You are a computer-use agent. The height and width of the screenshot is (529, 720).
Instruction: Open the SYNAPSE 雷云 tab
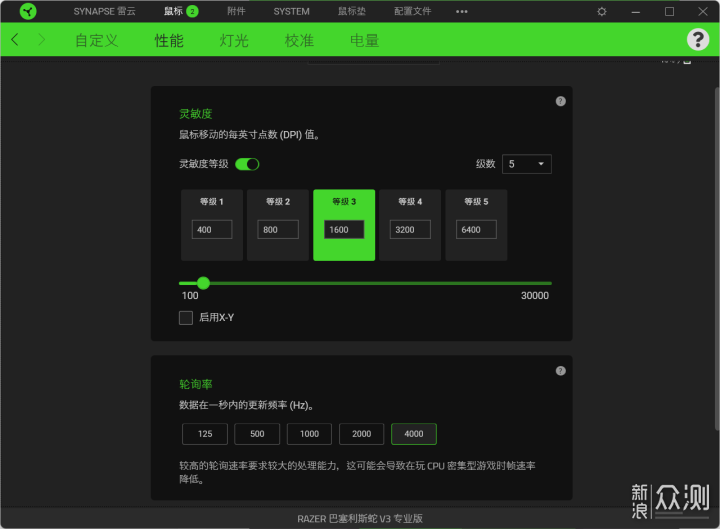pos(104,11)
